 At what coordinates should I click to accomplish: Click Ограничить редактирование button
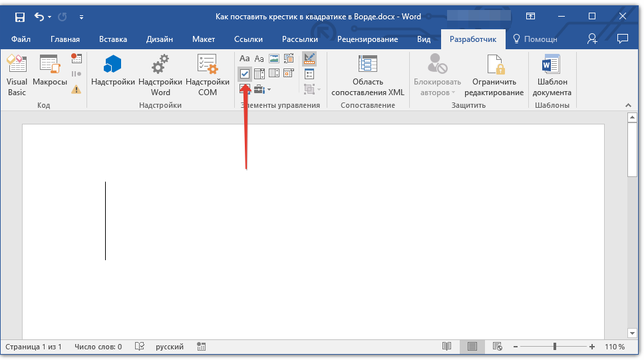(494, 75)
